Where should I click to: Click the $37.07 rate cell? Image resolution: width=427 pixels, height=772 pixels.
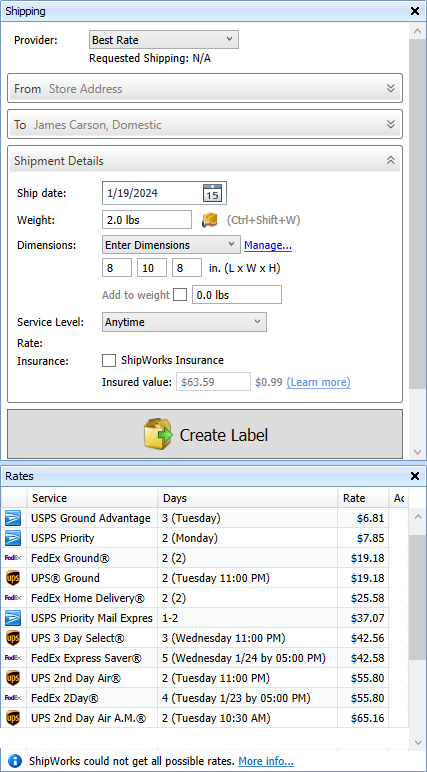pyautogui.click(x=363, y=618)
